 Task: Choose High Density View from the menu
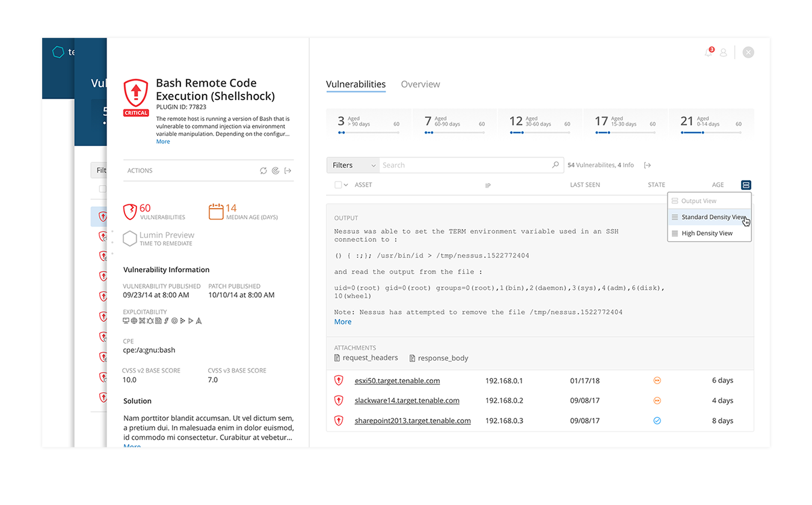(707, 233)
